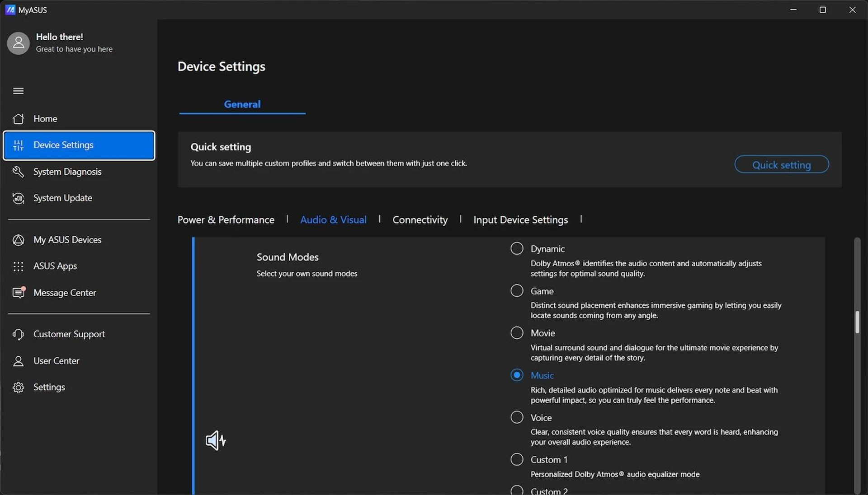Click the Voice mode description text
The height and width of the screenshot is (495, 868).
[654, 437]
